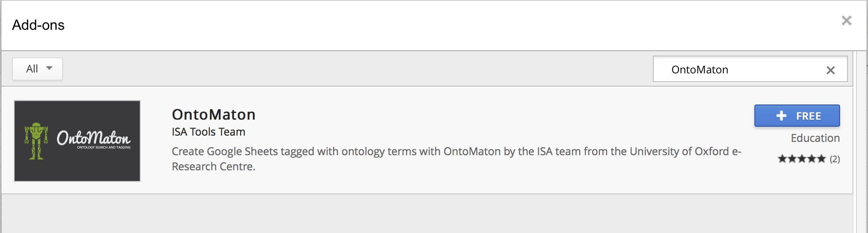Click the OntoMaton script logo text

click(x=93, y=137)
